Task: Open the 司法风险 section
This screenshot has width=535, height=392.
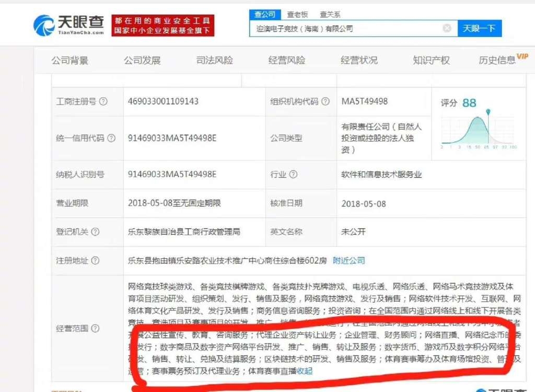Action: [214, 60]
